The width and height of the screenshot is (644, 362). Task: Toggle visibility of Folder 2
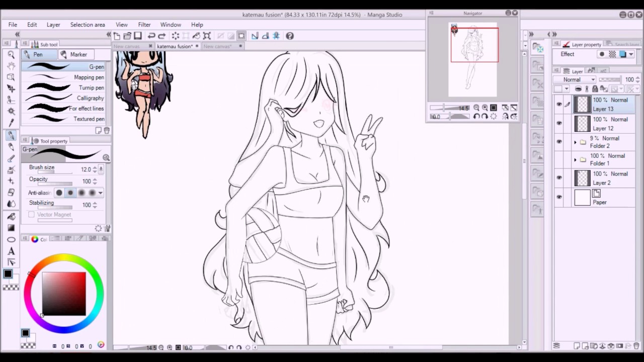coord(559,142)
